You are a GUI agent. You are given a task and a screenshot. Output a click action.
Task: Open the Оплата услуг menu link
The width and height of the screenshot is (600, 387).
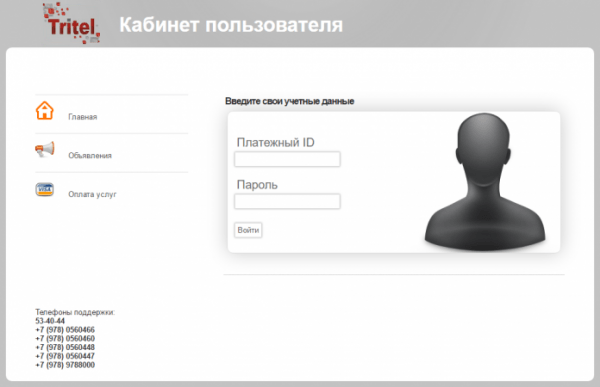click(x=92, y=194)
